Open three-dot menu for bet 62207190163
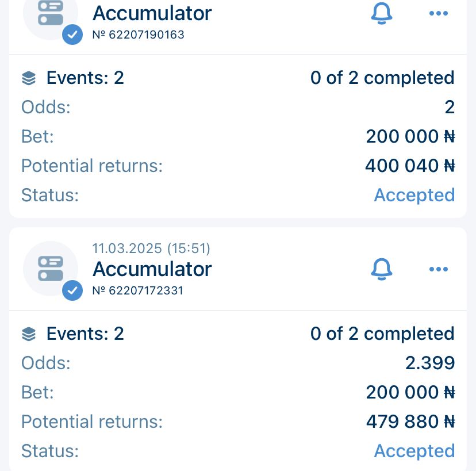 point(439,13)
